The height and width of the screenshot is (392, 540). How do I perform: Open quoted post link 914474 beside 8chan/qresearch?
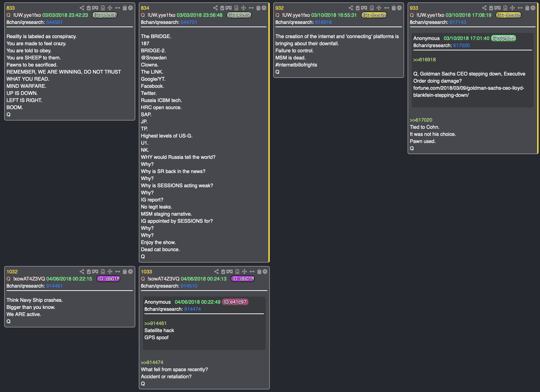click(x=192, y=309)
